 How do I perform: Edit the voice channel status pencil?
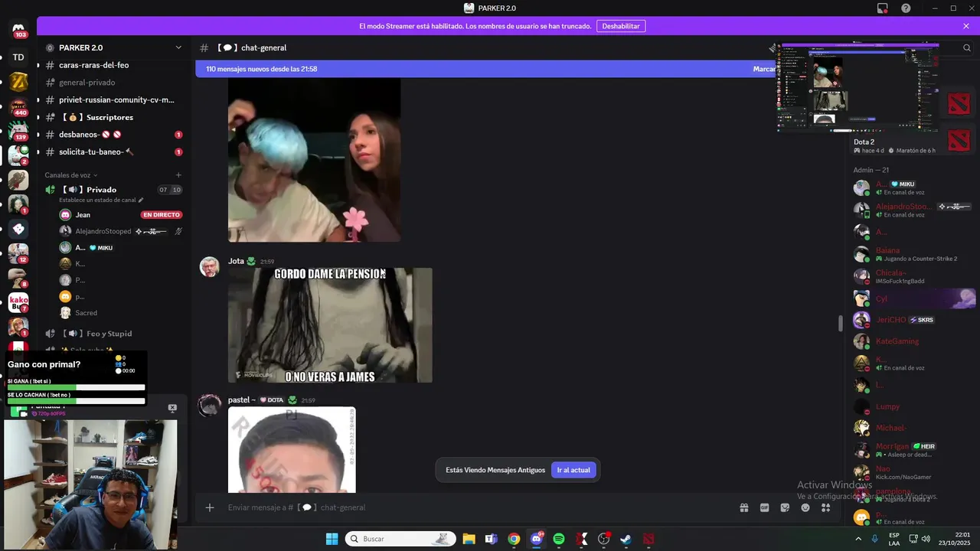(x=141, y=201)
